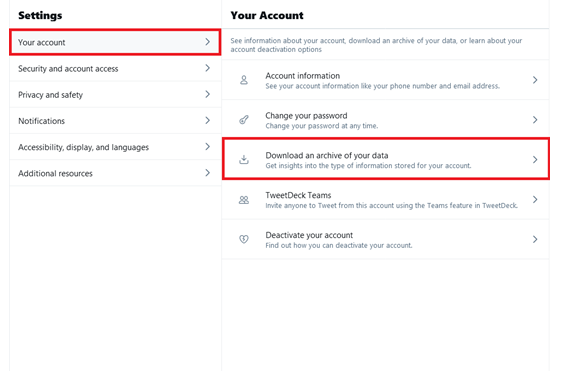Expand the Your account chevron arrow
This screenshot has height=371, width=576.
click(208, 42)
